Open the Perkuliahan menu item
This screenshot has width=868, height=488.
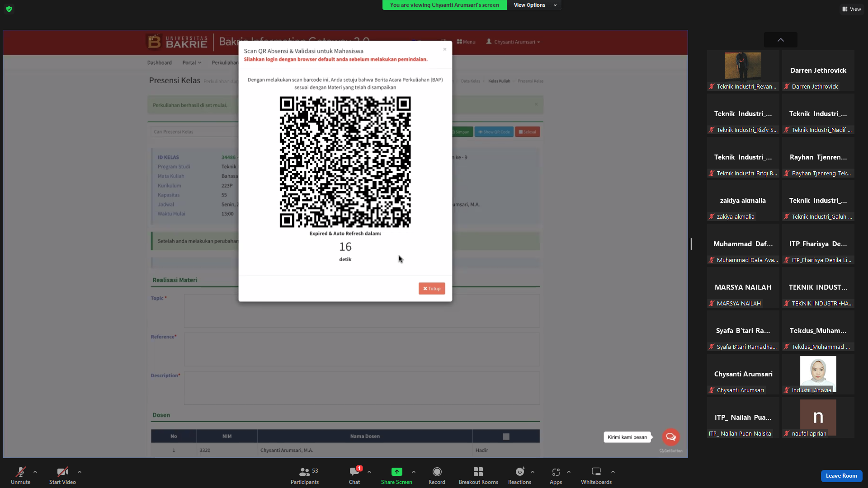click(x=225, y=63)
